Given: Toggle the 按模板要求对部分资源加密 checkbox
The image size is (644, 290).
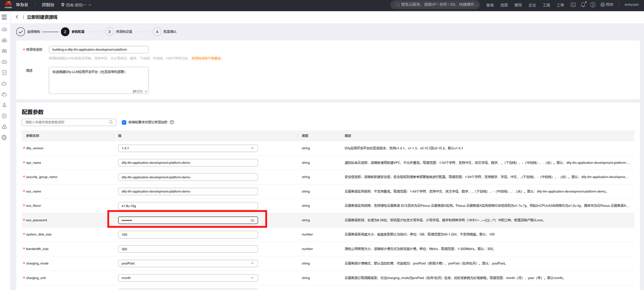Looking at the screenshot, I should pyautogui.click(x=124, y=122).
